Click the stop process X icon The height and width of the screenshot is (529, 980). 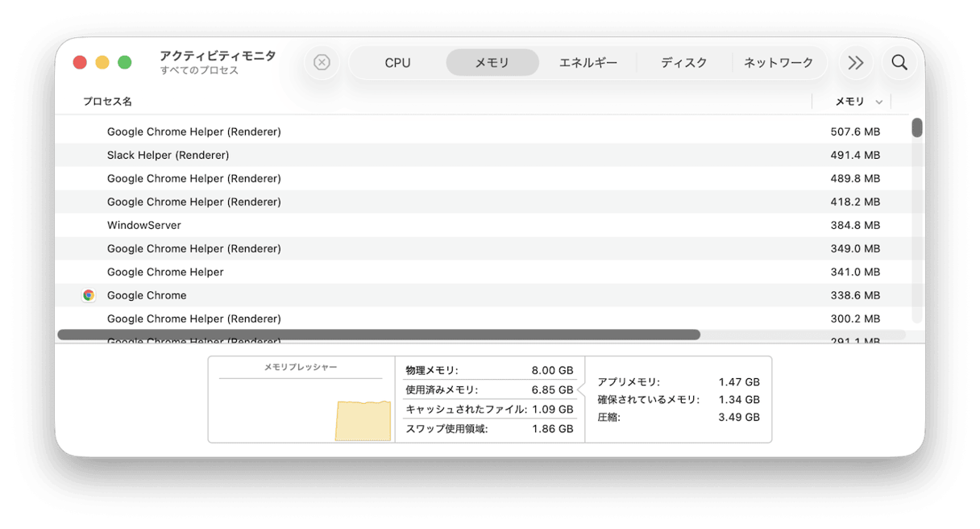point(322,62)
